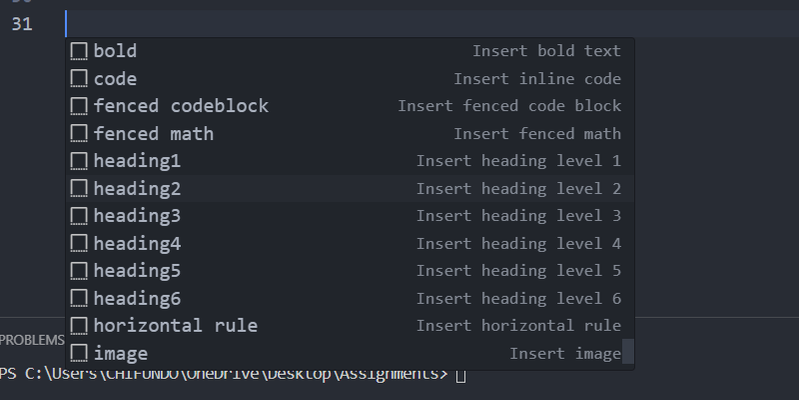Image resolution: width=799 pixels, height=400 pixels.
Task: Choose heading4 from the suggestion list
Action: point(137,244)
